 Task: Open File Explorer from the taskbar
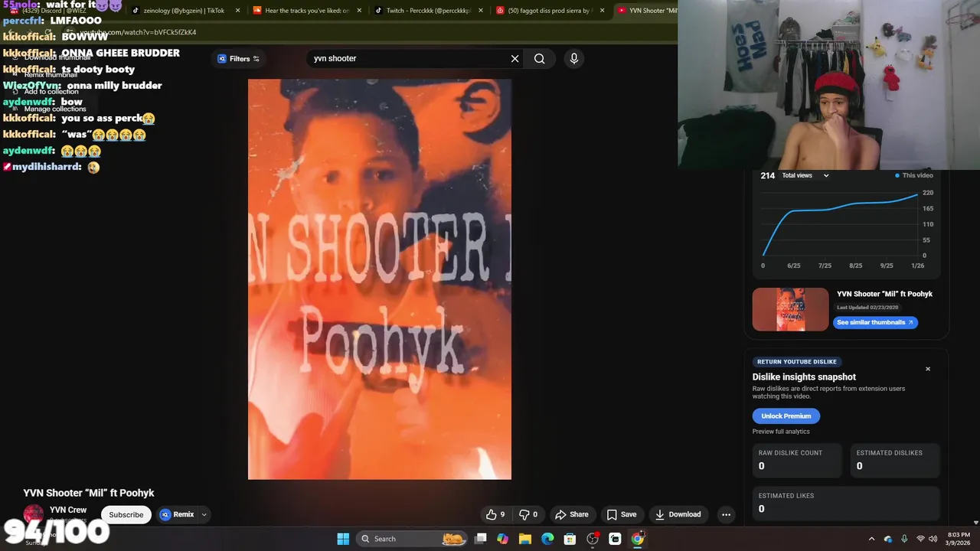point(525,539)
